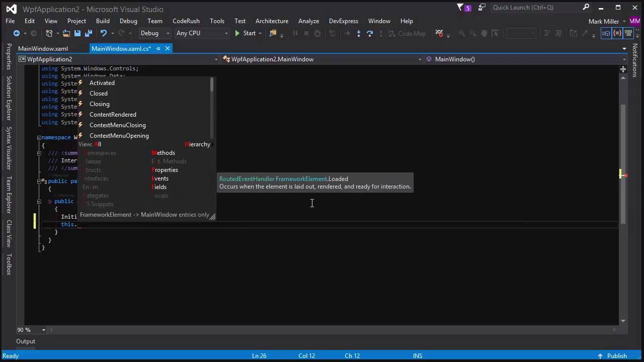Click in the Quick Launch search box
The image size is (644, 362).
536,8
